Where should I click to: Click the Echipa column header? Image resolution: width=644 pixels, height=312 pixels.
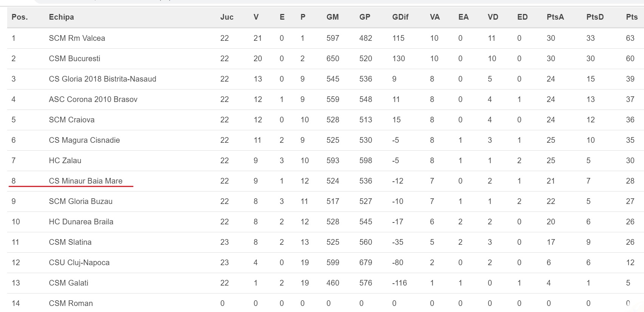tap(61, 17)
